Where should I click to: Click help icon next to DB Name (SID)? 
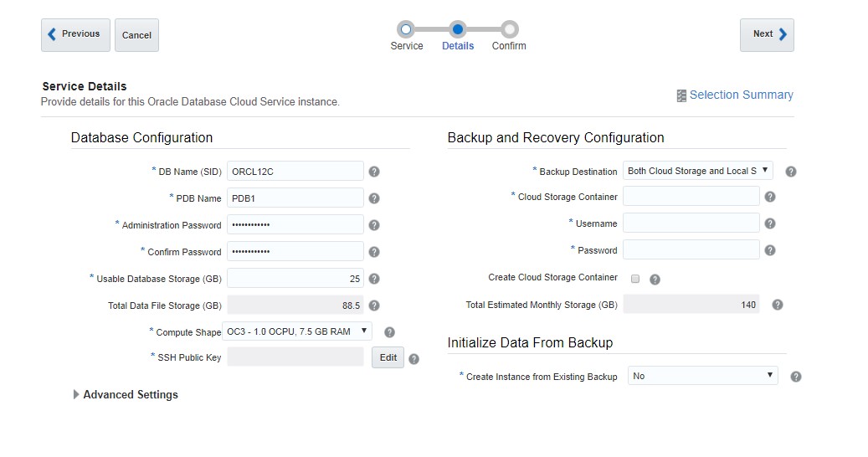pos(374,172)
